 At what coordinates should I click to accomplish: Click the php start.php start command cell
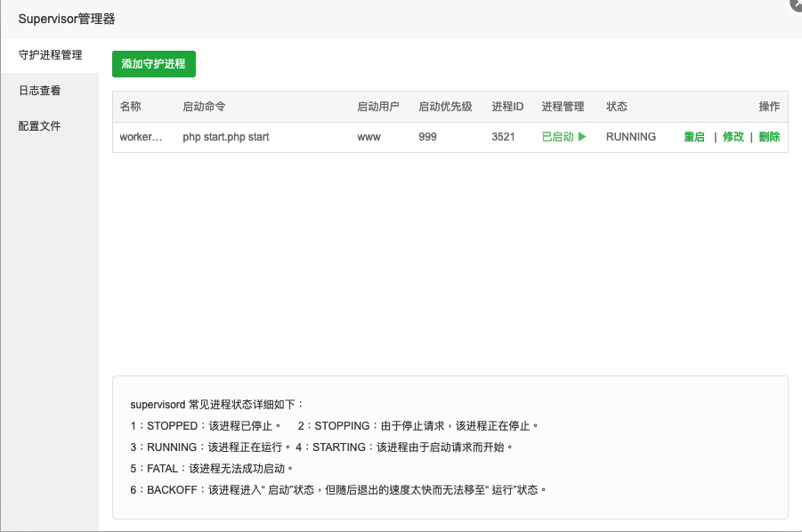(225, 137)
